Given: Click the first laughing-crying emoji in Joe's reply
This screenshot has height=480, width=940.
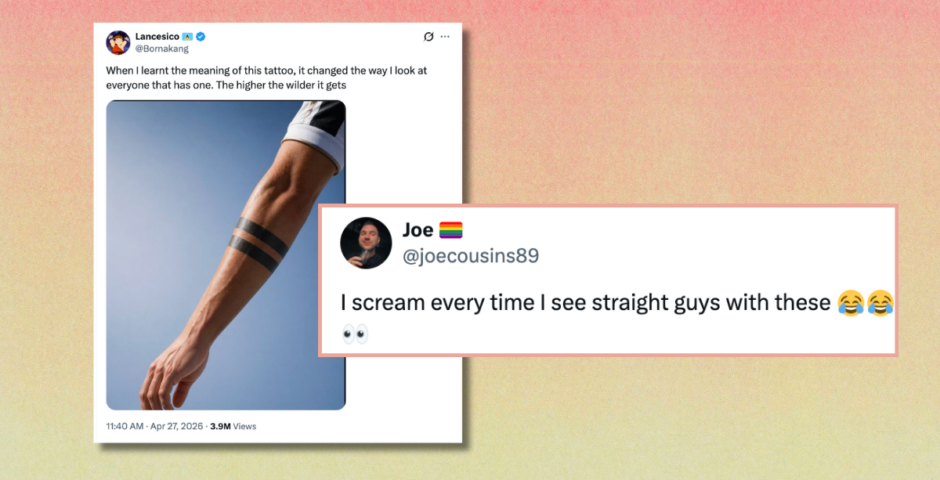Looking at the screenshot, I should click(x=851, y=303).
